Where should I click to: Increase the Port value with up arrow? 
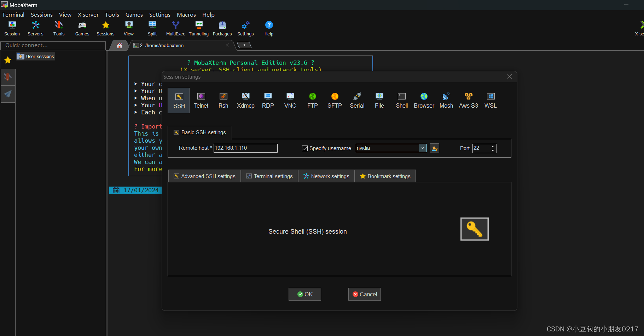[493, 146]
